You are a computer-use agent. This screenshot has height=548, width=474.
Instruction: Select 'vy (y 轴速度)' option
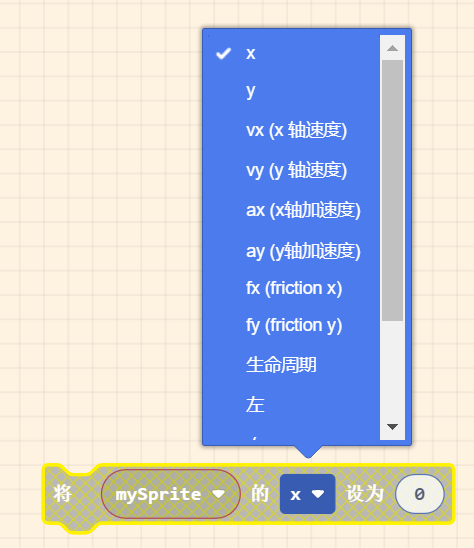(x=291, y=170)
